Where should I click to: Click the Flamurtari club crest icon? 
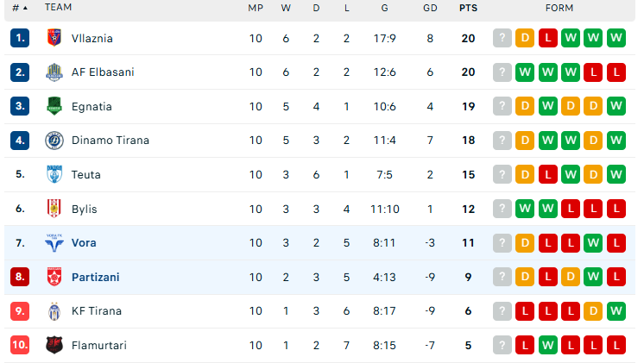pos(54,345)
